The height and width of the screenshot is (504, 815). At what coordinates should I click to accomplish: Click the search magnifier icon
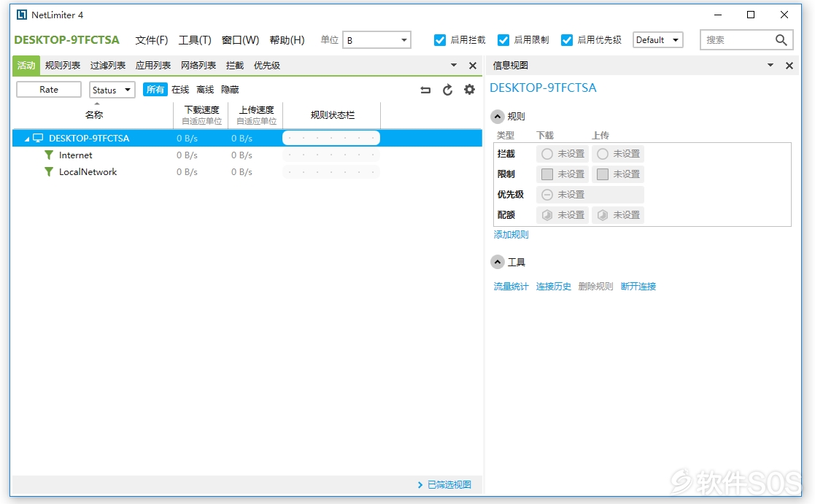pos(781,40)
